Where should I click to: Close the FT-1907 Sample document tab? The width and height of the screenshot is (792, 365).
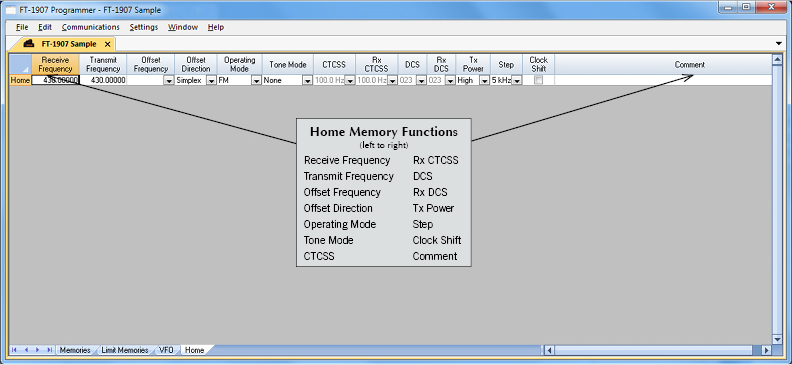[107, 44]
